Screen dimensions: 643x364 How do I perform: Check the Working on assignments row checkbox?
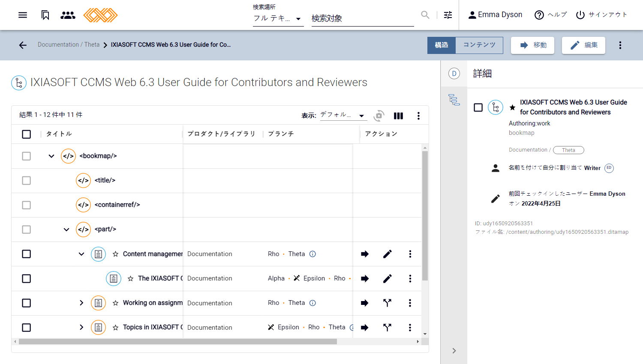point(27,303)
